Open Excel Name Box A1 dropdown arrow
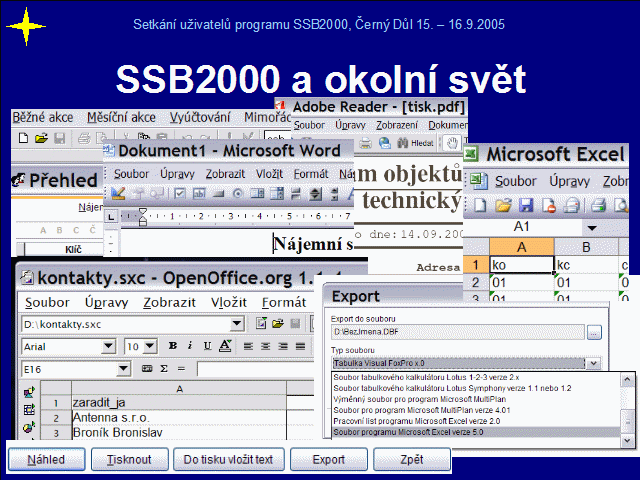The image size is (640, 480). 592,228
